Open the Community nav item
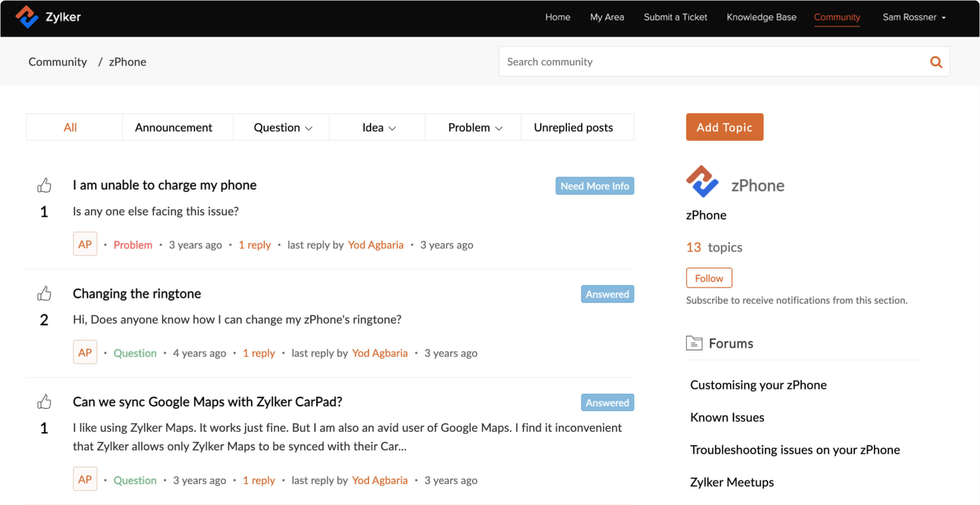 837,17
